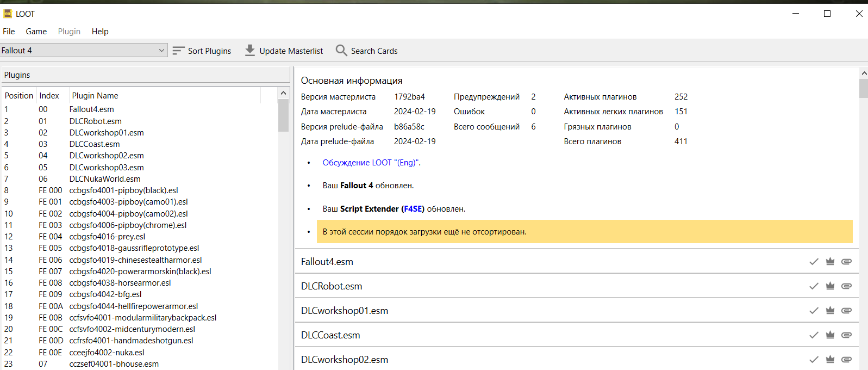The height and width of the screenshot is (370, 868).
Task: Select the DLCNukaWorld.esm row in the plugin list
Action: pyautogui.click(x=105, y=179)
